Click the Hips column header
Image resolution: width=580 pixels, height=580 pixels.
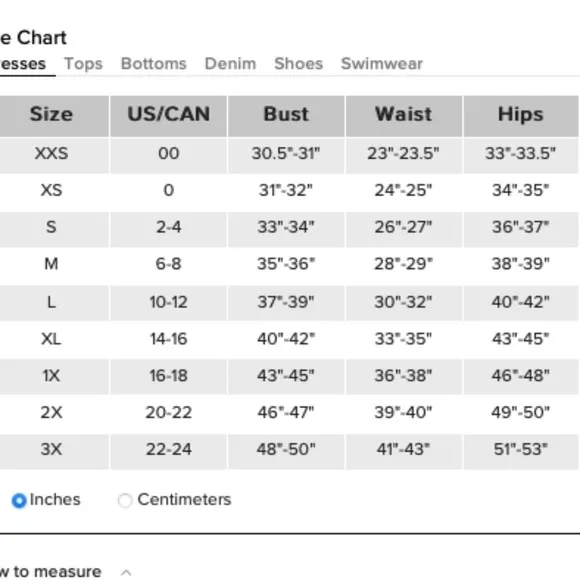click(521, 116)
